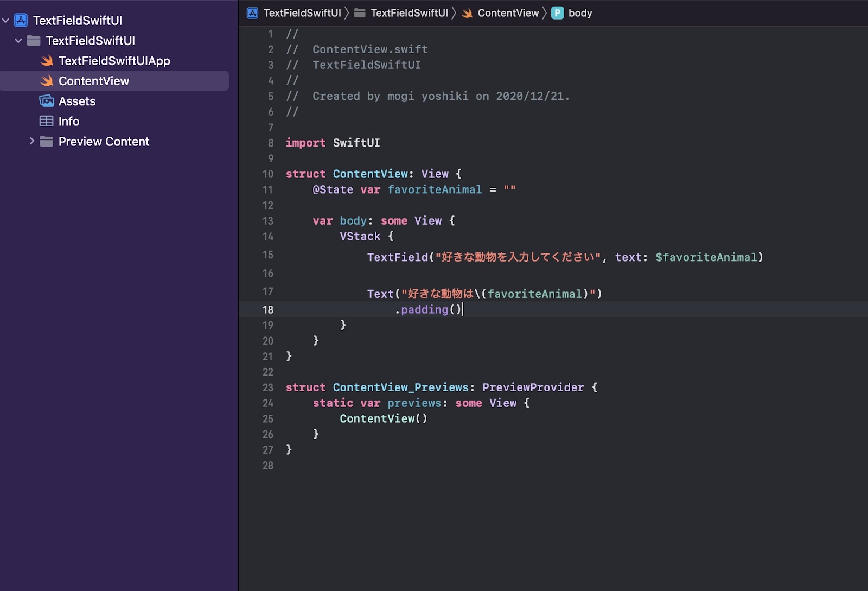
Task: Click 'SwiftUI' on the import line
Action: (x=356, y=143)
